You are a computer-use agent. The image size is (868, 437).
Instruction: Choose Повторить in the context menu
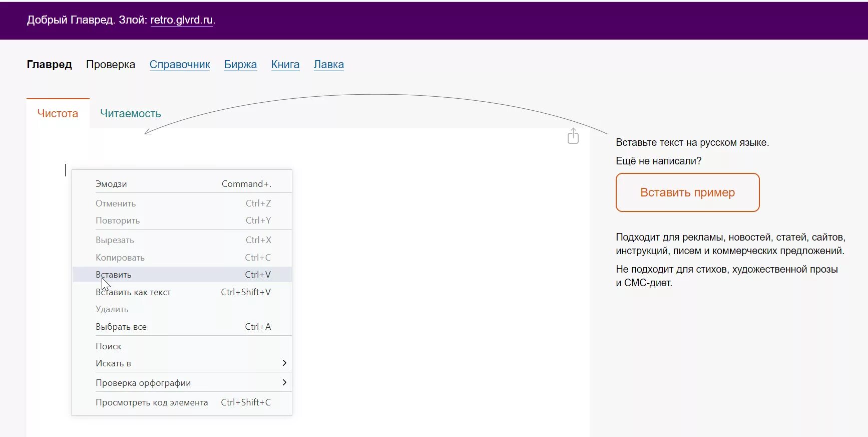click(x=182, y=221)
